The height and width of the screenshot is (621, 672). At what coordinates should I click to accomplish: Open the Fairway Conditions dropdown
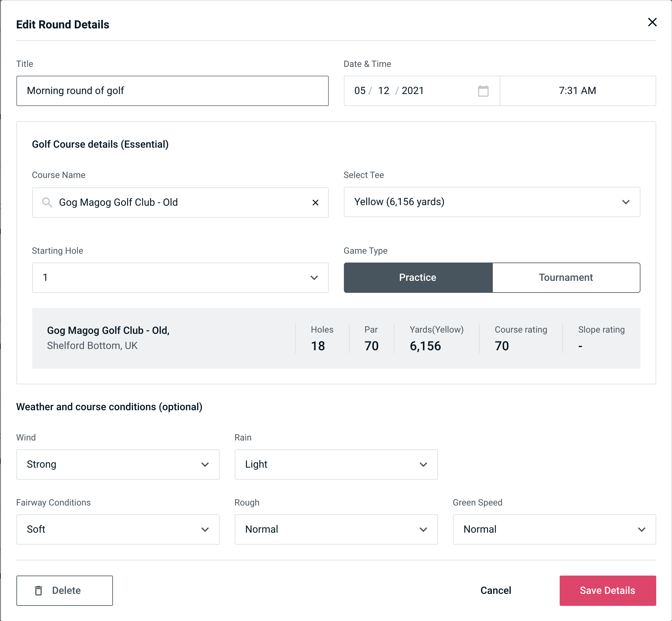[118, 529]
